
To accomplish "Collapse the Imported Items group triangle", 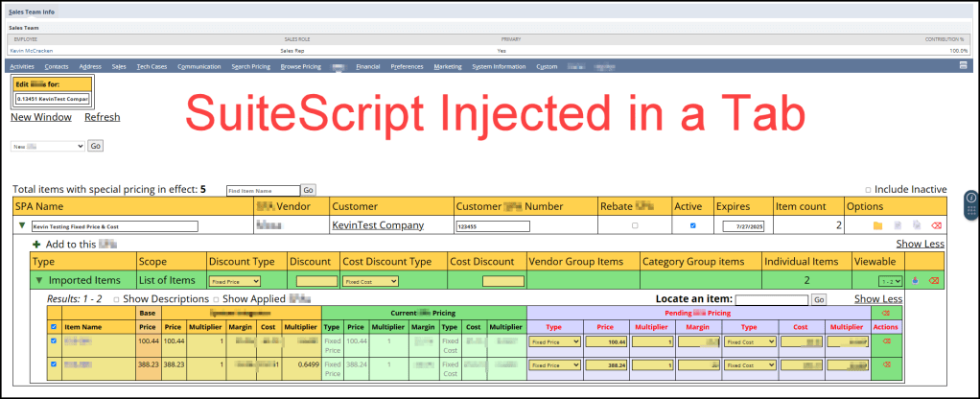I will (x=39, y=281).
